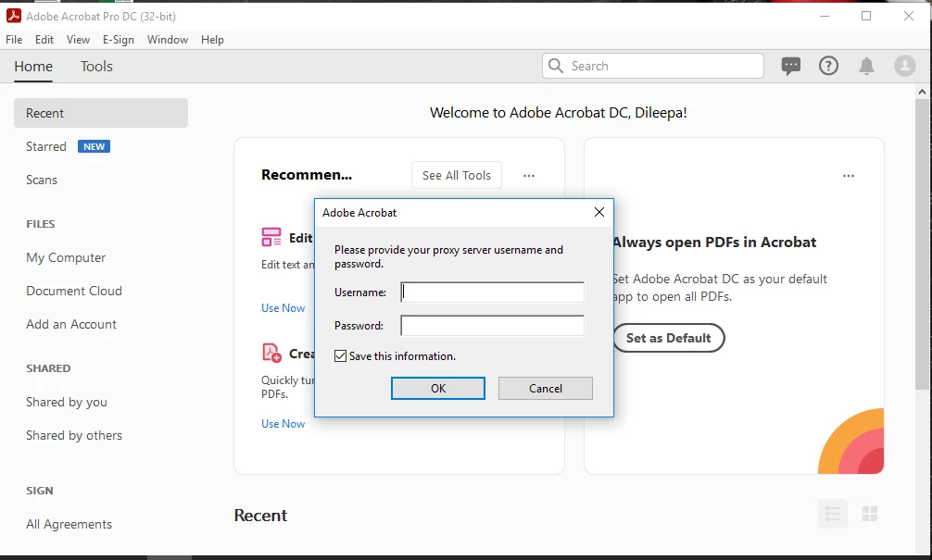
Task: Click the Create PDF tool icon
Action: pos(271,353)
